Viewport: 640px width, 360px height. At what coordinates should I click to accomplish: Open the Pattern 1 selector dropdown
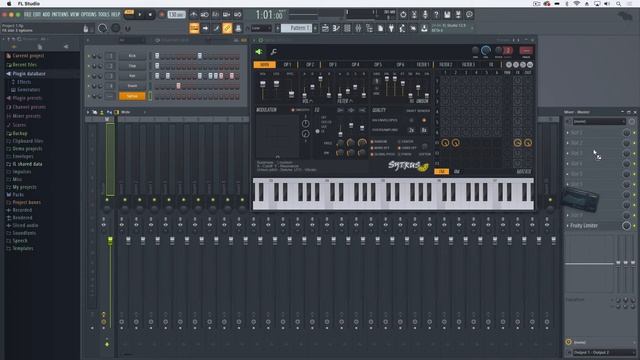pyautogui.click(x=296, y=28)
